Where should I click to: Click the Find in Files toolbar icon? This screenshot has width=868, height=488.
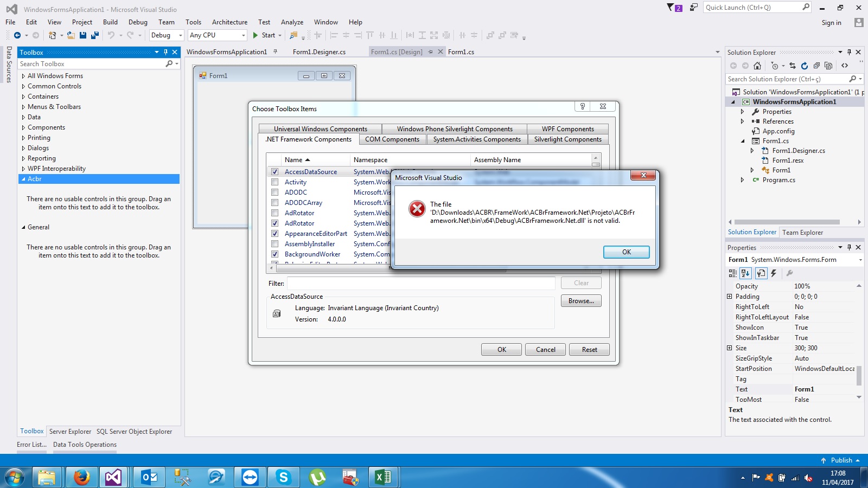(293, 35)
